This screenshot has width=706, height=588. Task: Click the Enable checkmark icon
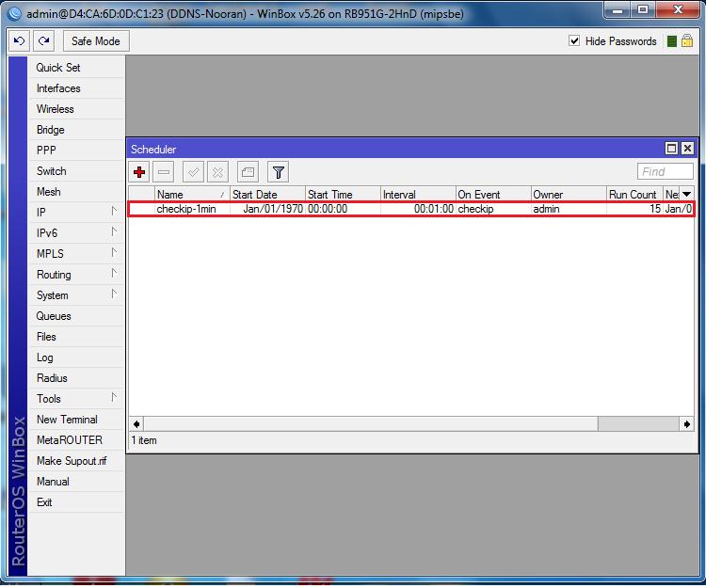pos(193,171)
